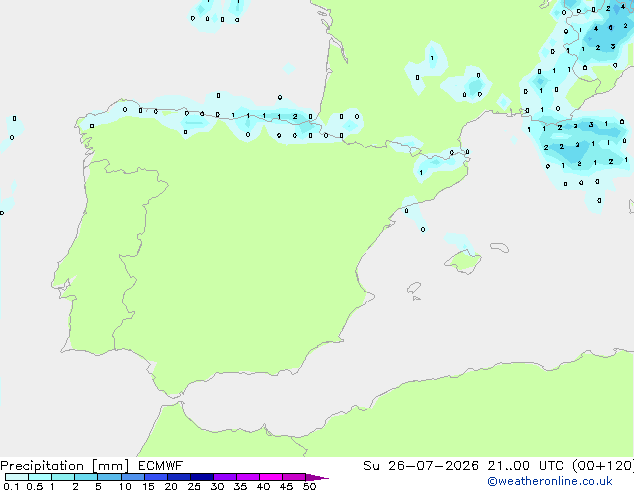Select the 35–40 mm purple legend swatch

point(248,477)
